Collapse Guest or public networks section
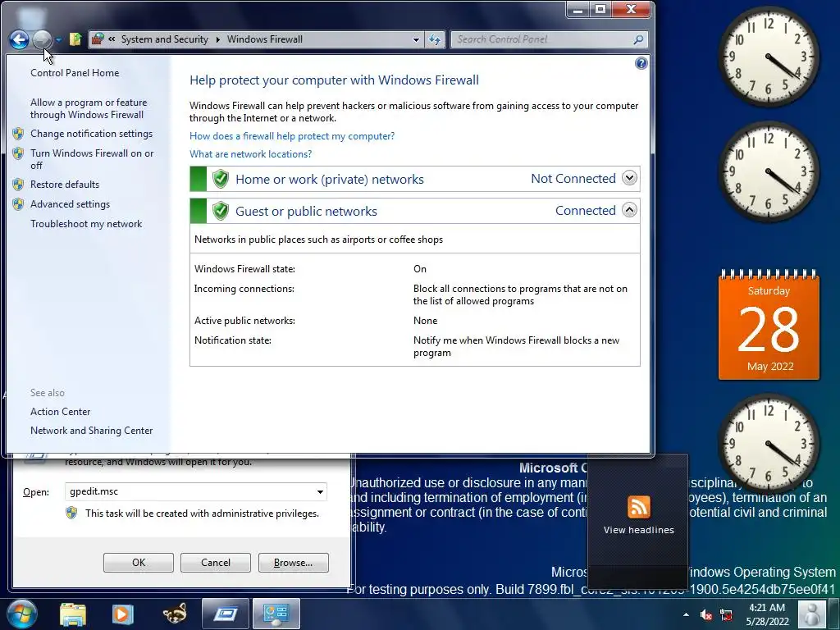Screen dimensions: 840x630 pyautogui.click(x=629, y=210)
